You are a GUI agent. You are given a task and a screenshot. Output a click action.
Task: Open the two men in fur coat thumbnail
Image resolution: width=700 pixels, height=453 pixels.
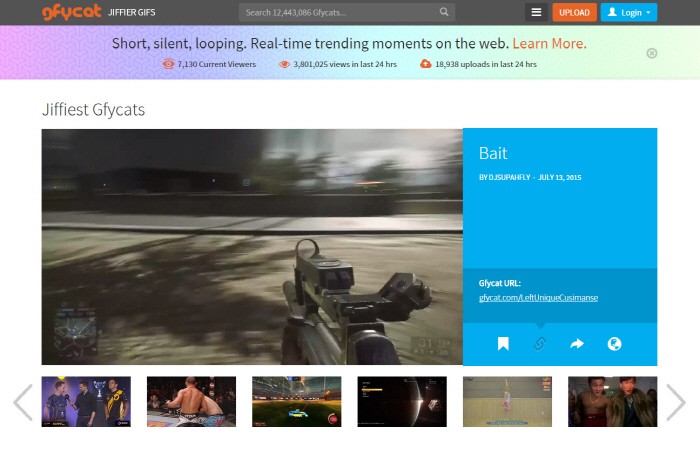pos(612,402)
